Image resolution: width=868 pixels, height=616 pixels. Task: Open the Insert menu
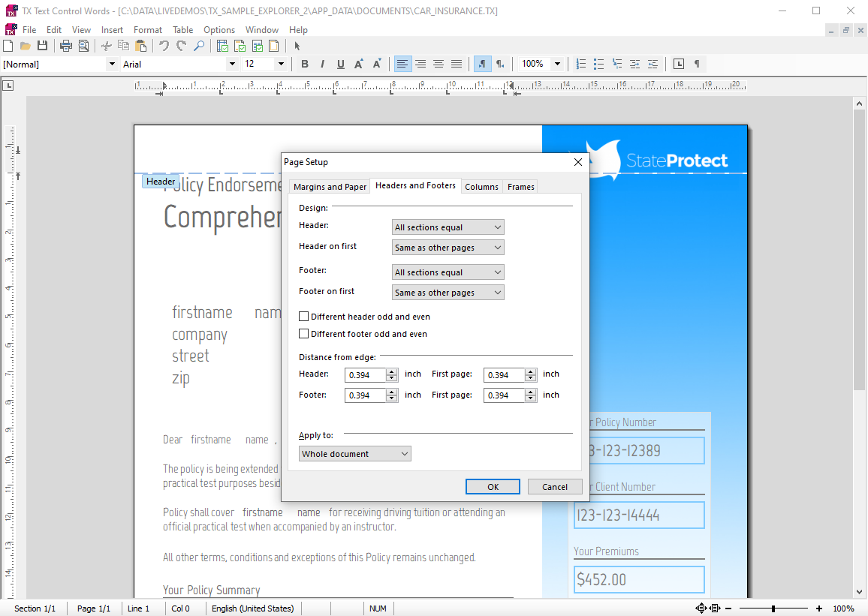click(x=112, y=29)
